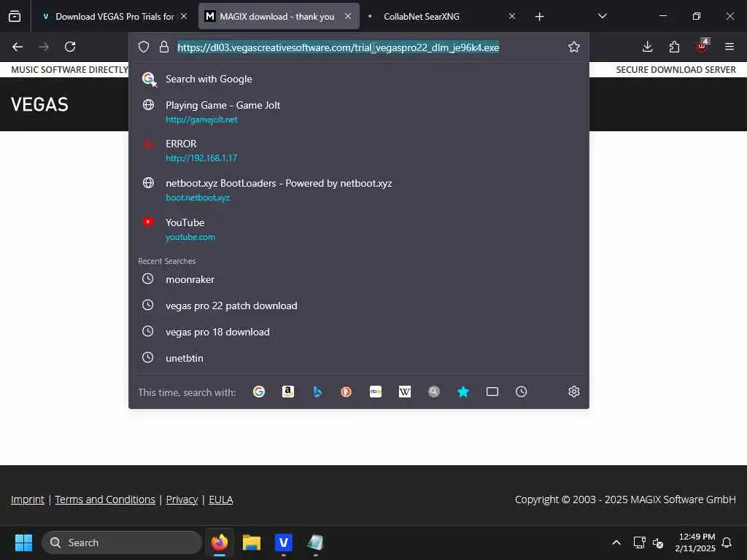The height and width of the screenshot is (560, 747).
Task: Open uBlock Origin extension icon
Action: [702, 46]
